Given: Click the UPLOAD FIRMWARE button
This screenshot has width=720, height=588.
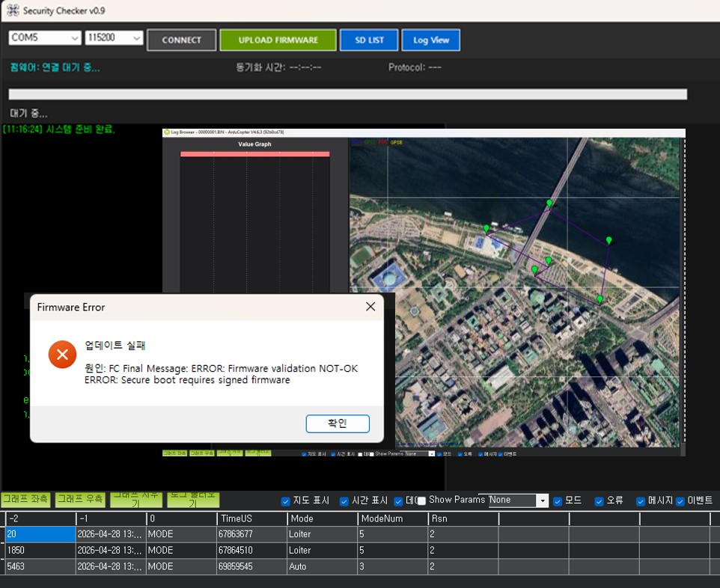Looking at the screenshot, I should tap(278, 40).
